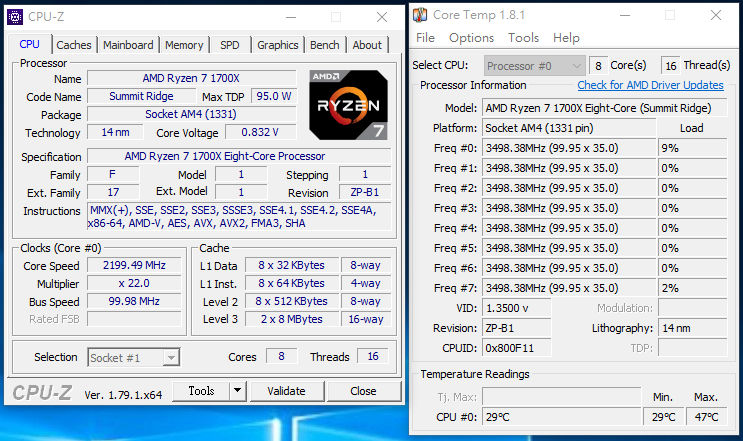
Task: Open the Help menu in Core Temp
Action: point(566,38)
